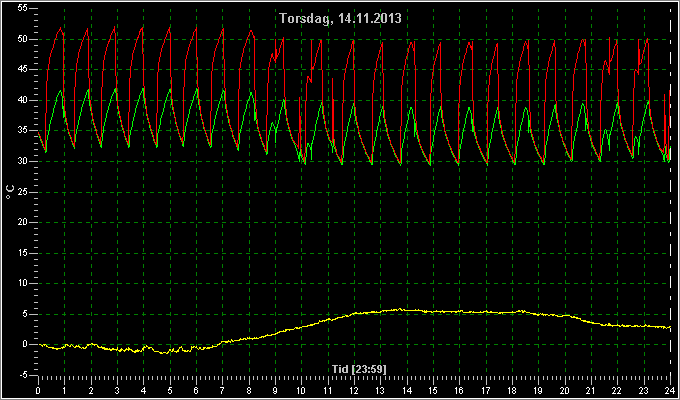680x400 pixels.
Task: Select hour 12 on the time axis
Action: click(354, 390)
